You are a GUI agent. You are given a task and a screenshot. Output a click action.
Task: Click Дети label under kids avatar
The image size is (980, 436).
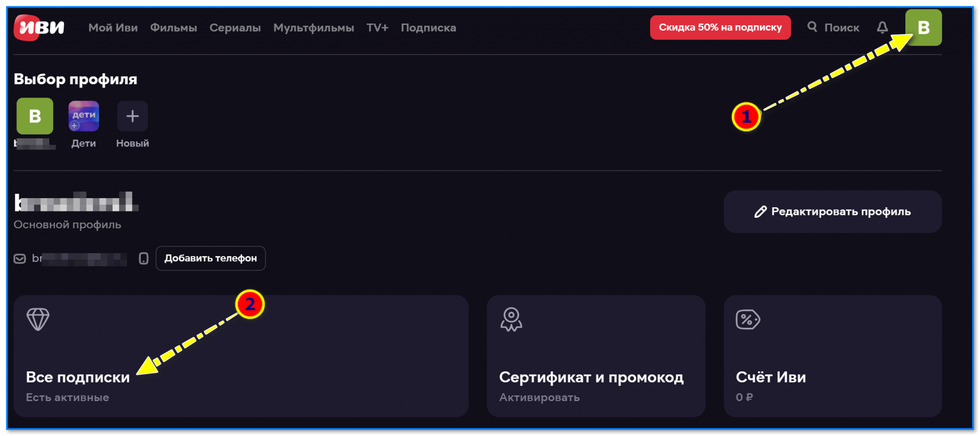[x=84, y=143]
